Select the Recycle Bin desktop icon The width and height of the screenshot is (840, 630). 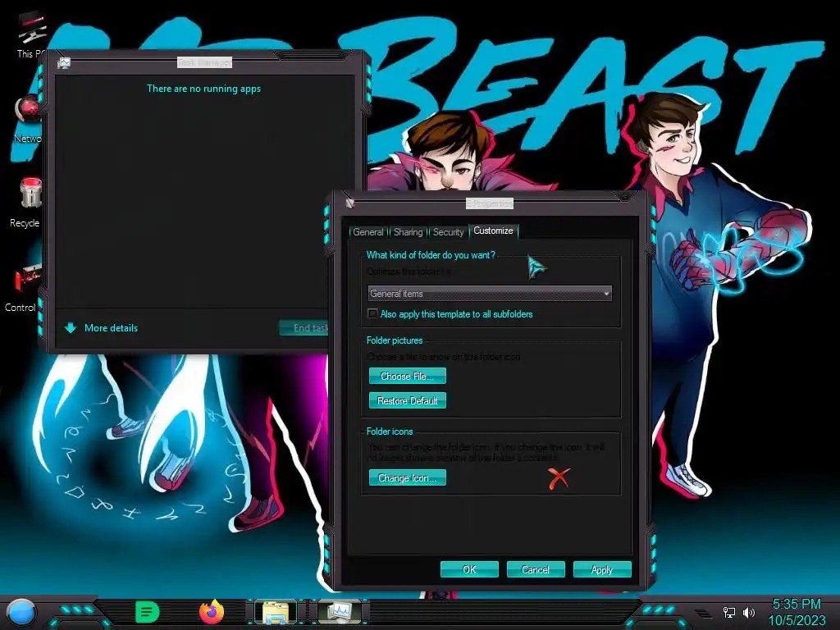pos(25,203)
